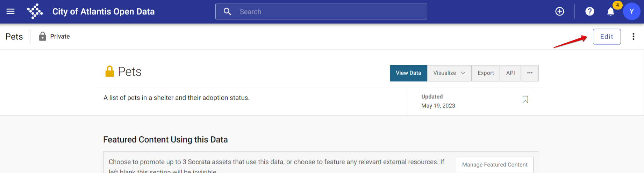Click Manage Featured Content button
The image size is (644, 173).
tap(495, 165)
